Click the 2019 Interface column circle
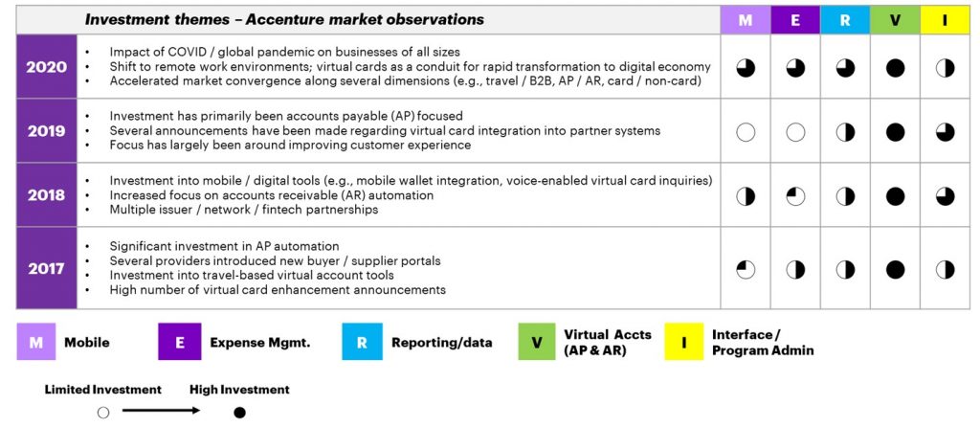This screenshot has width=980, height=427. point(945,131)
